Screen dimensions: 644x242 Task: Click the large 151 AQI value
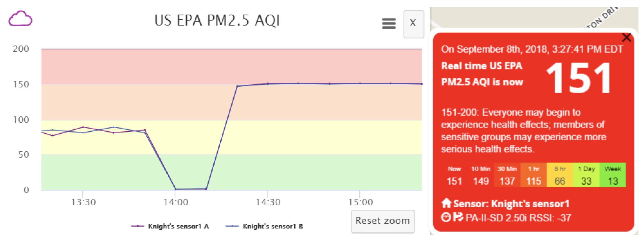pos(579,78)
